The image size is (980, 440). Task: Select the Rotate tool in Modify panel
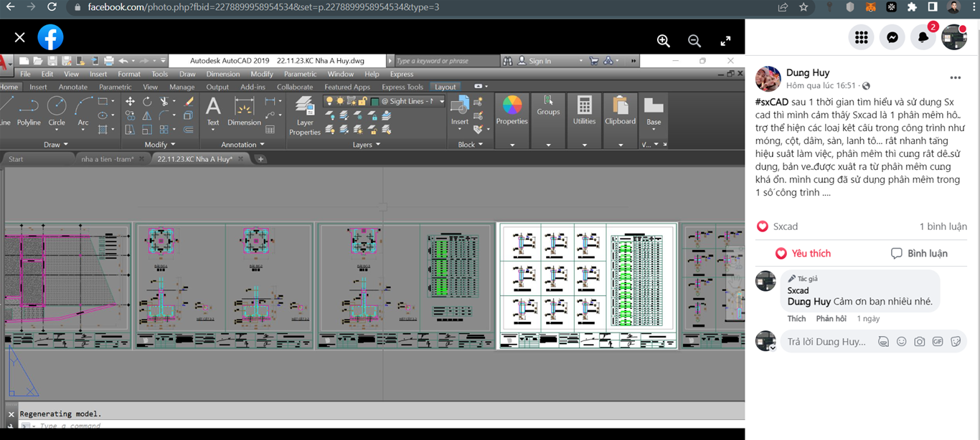coord(147,102)
